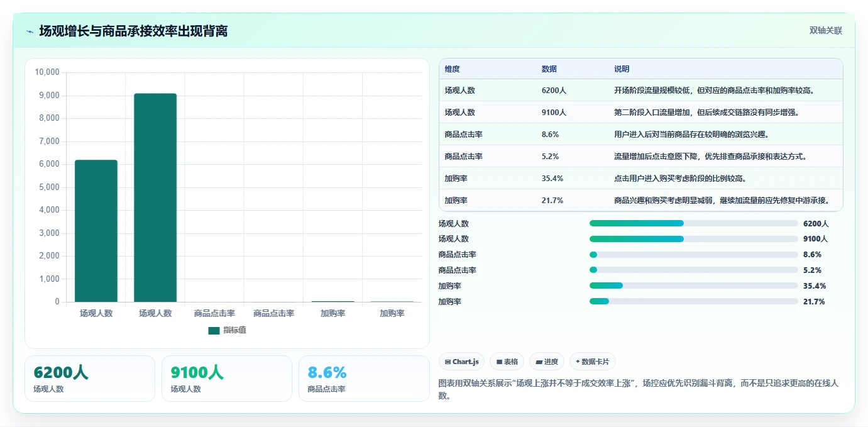
Task: Click the 维度 table column header
Action: pyautogui.click(x=452, y=69)
